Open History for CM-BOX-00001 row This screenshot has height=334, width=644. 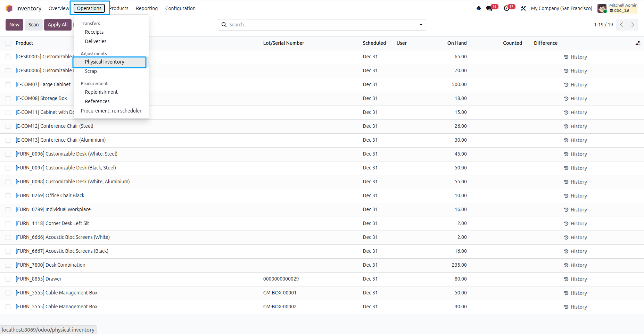coord(575,293)
